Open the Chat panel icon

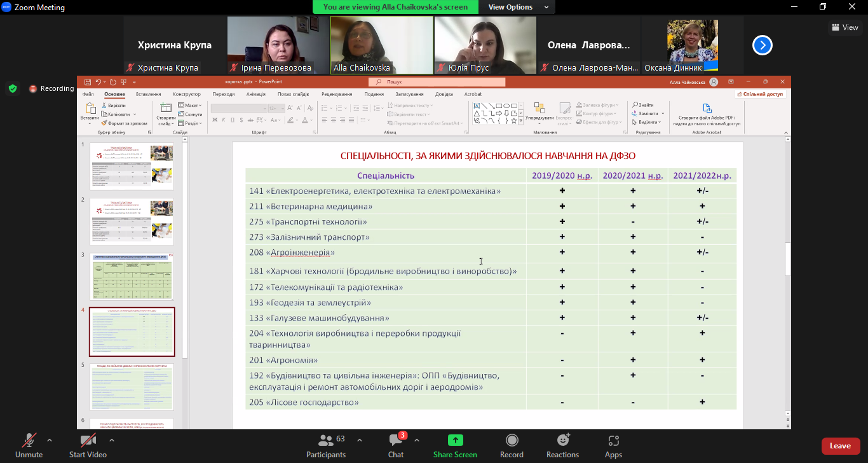(395, 440)
